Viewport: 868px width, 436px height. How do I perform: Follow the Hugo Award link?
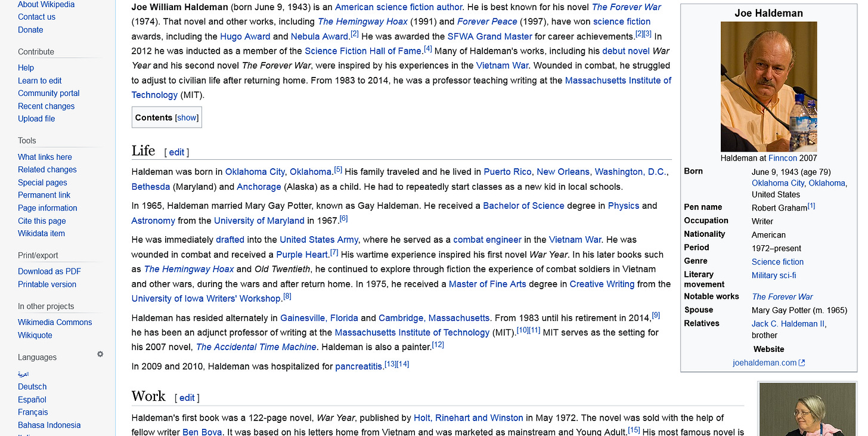coord(245,36)
